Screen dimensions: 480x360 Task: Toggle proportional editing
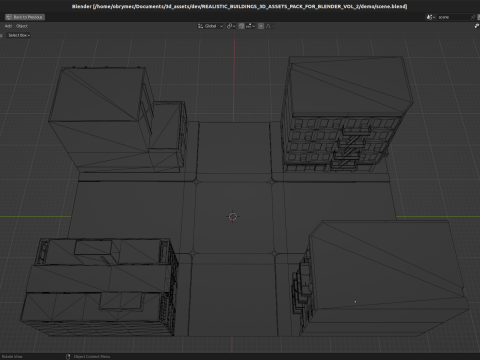(261, 26)
